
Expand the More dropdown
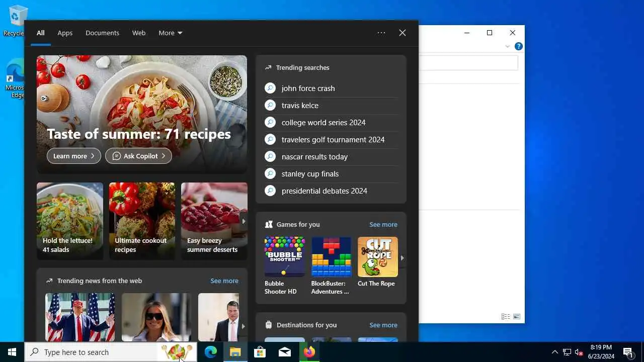171,33
